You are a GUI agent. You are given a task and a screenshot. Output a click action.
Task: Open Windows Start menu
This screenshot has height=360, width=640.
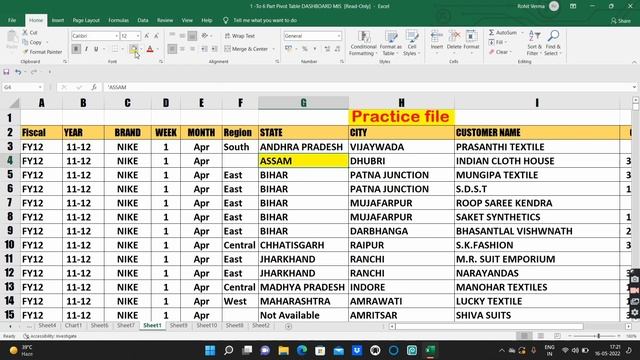click(x=210, y=350)
